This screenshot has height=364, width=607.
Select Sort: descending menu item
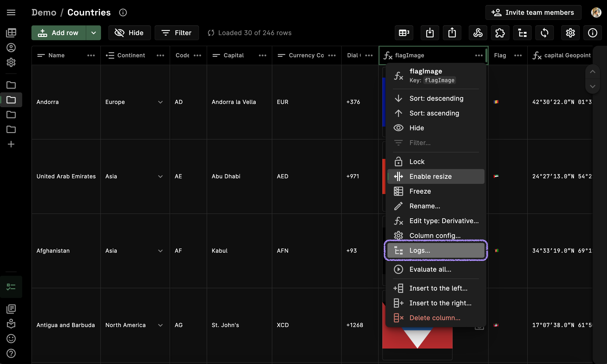tap(436, 98)
